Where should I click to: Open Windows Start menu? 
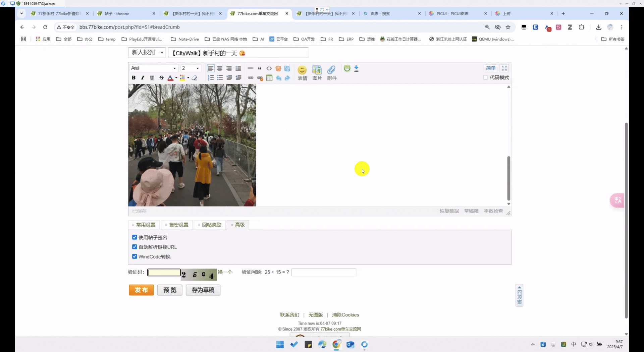tap(280, 344)
